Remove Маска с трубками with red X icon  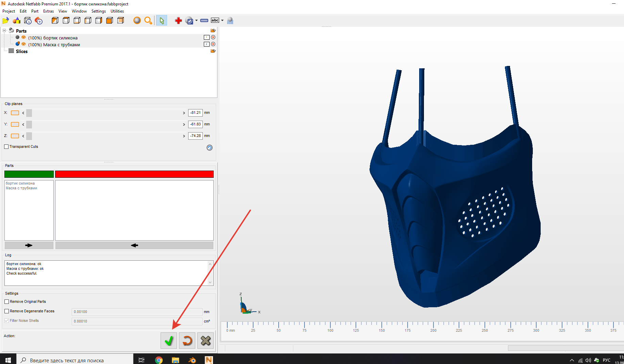213,44
